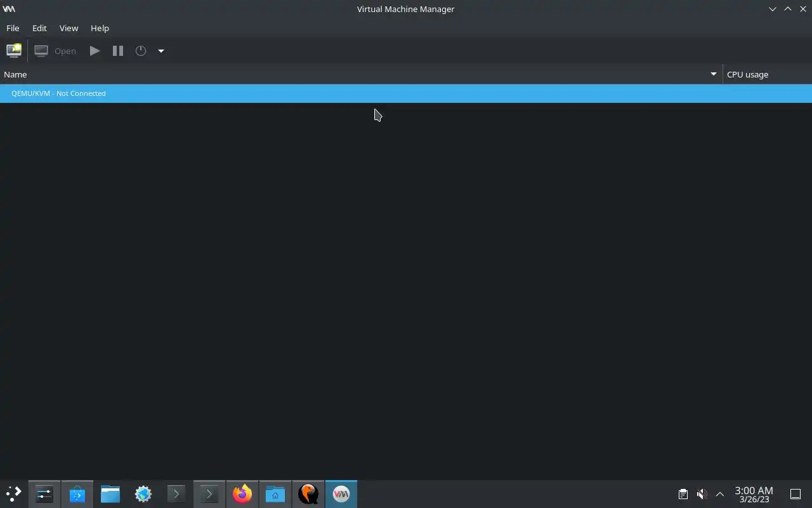The width and height of the screenshot is (812, 508).
Task: Open the Help menu
Action: 100,28
